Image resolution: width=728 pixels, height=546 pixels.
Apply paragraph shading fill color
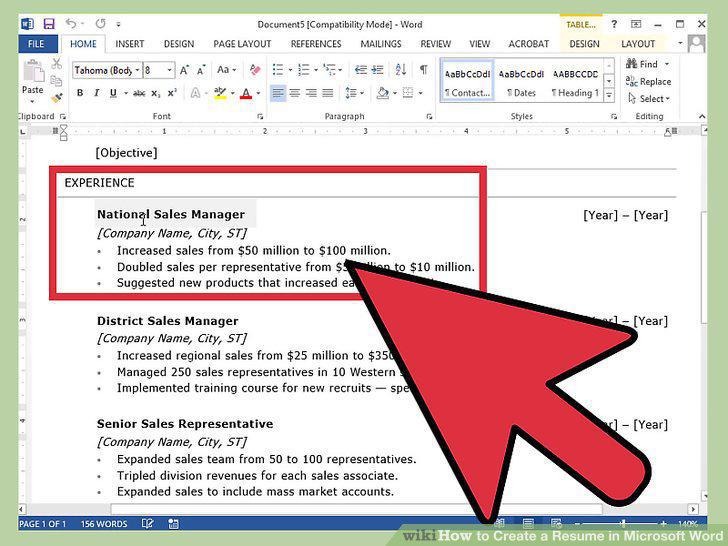pos(383,93)
